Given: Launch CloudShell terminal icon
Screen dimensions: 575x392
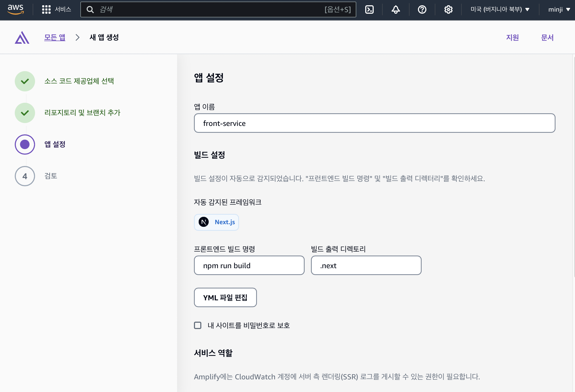Looking at the screenshot, I should pyautogui.click(x=369, y=9).
